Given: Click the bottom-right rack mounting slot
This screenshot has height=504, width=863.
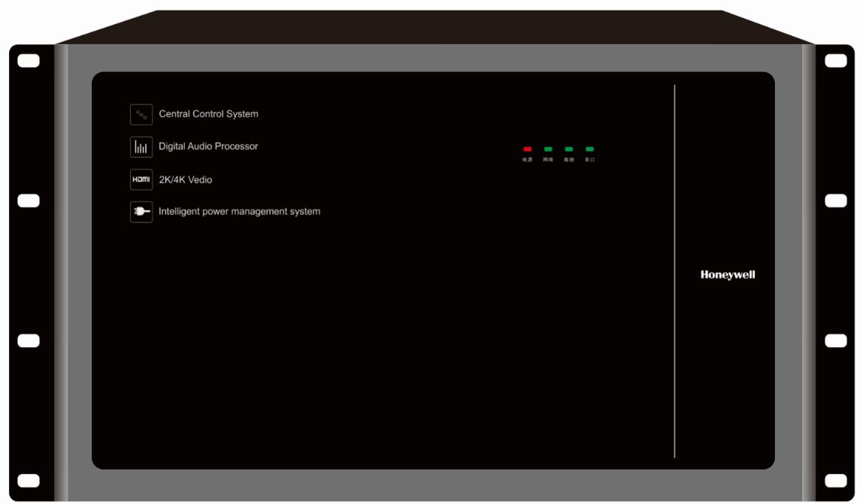Looking at the screenshot, I should tap(835, 481).
